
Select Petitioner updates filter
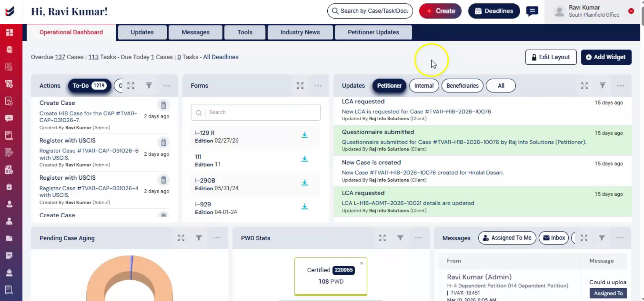point(389,86)
